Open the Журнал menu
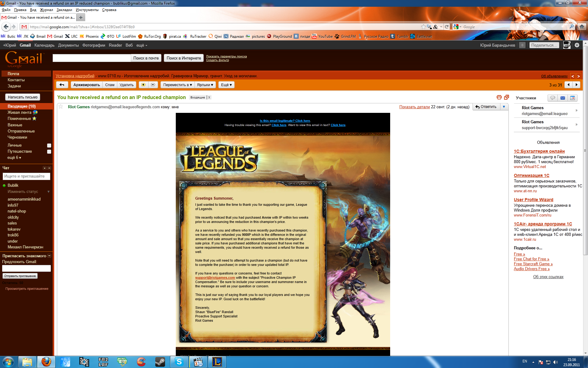588x368 pixels. click(47, 10)
